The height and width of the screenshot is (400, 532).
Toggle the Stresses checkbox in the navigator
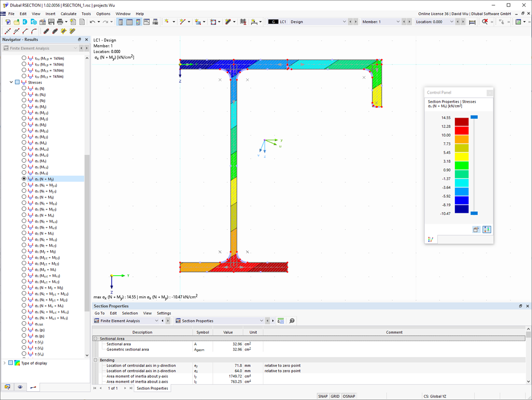coord(17,82)
